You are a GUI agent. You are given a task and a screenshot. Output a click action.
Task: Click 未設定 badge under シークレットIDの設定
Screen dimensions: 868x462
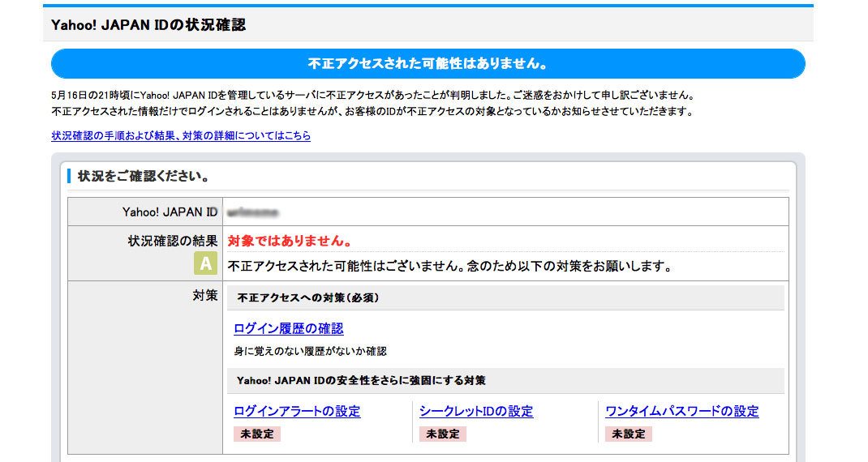[443, 434]
